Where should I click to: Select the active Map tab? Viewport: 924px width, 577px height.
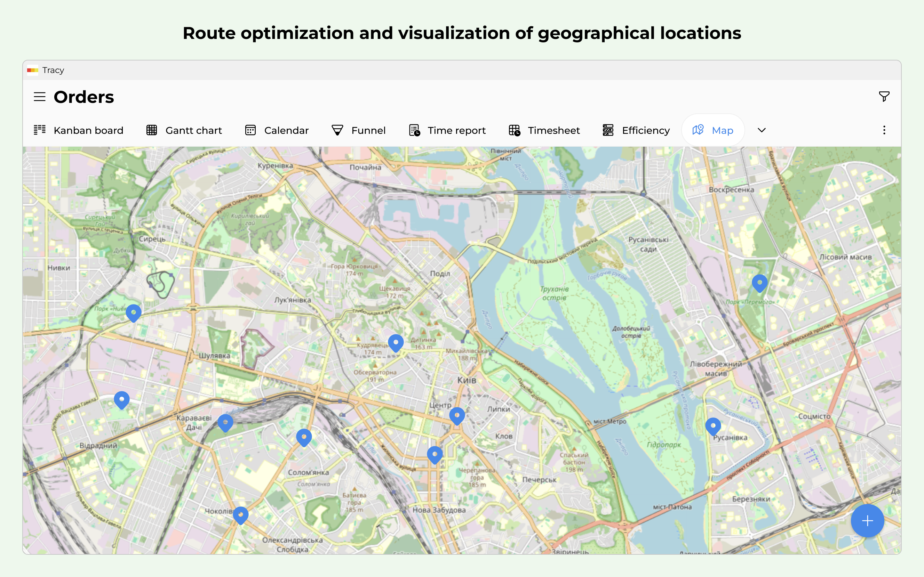point(712,130)
